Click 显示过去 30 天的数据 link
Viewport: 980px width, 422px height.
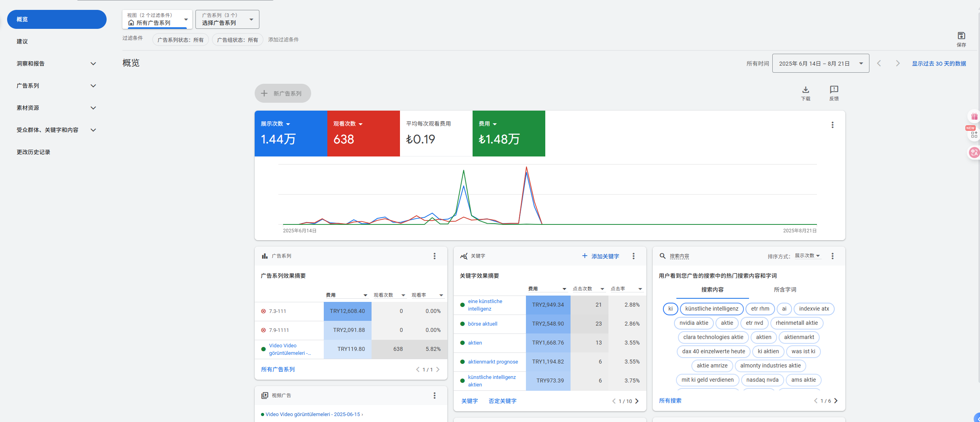click(939, 64)
